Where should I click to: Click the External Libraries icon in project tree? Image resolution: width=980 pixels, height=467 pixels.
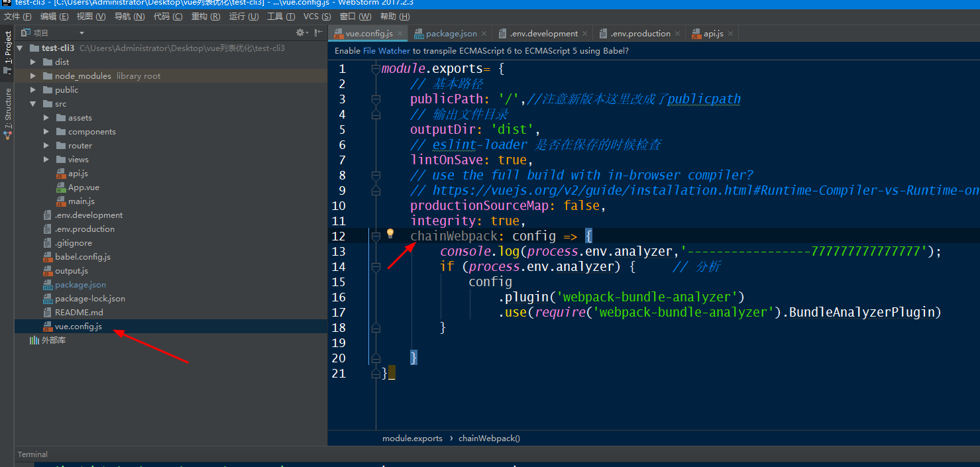[34, 340]
